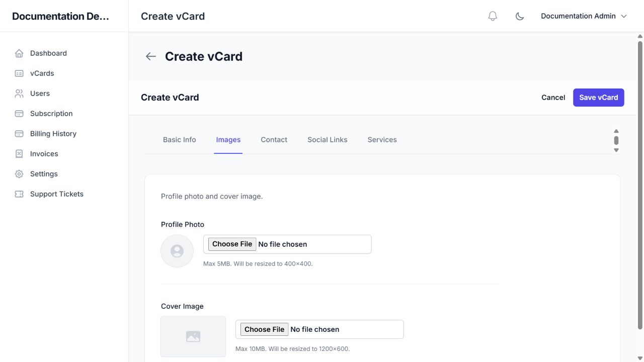This screenshot has height=362, width=644.
Task: Click the Documentation Admin account name
Action: coord(579,16)
